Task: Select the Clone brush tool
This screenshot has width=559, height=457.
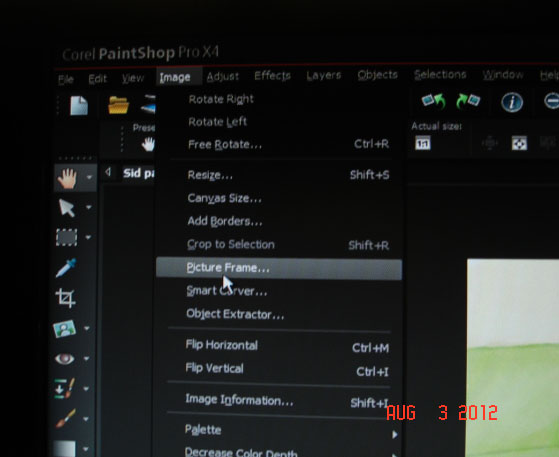Action: (65, 388)
